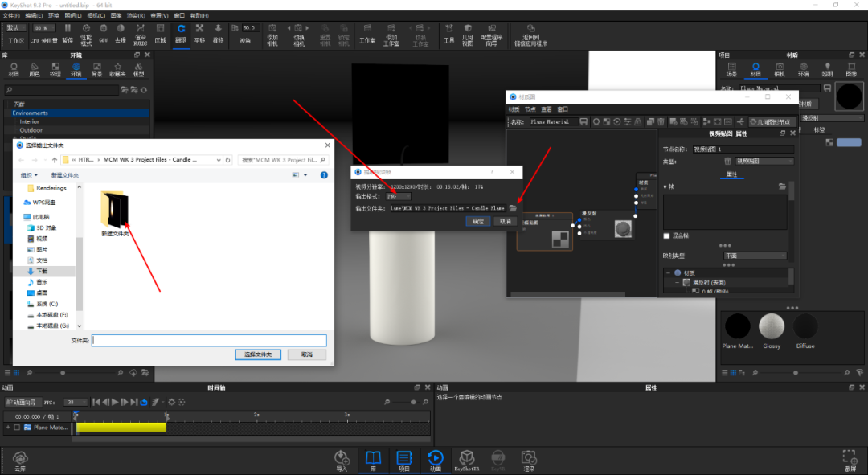Toggle checkbox for Plane Material animation track
This screenshot has height=475, width=868.
point(17,428)
